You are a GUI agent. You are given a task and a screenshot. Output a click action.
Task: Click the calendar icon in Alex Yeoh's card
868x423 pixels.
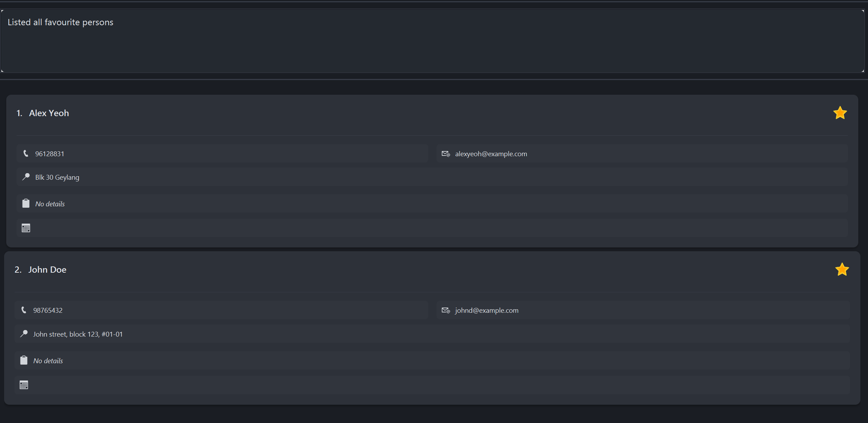[26, 228]
